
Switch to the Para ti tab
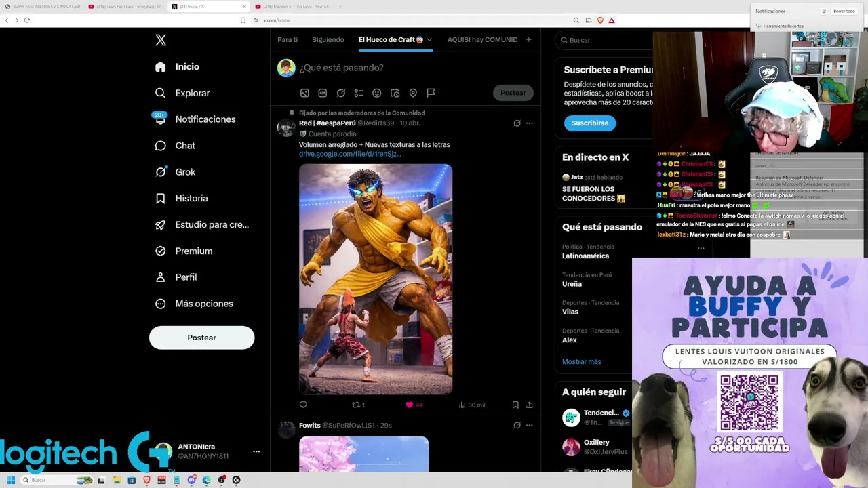288,39
